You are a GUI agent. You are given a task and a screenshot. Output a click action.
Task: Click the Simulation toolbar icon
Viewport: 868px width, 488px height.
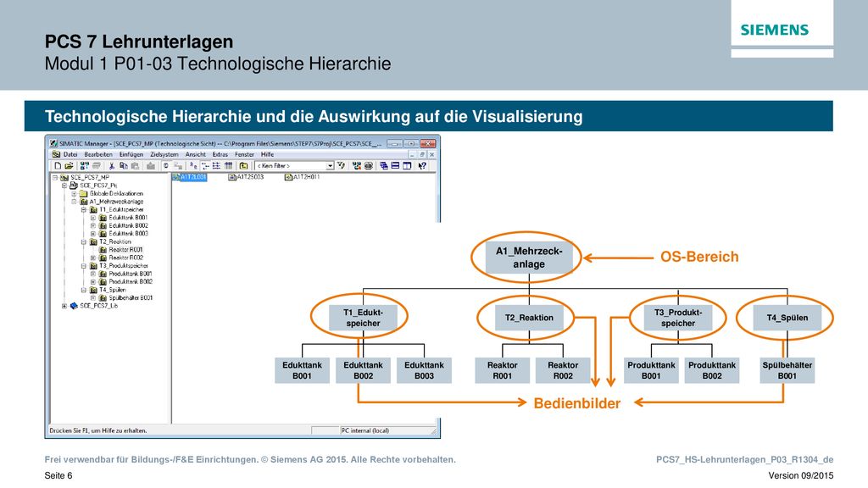[368, 165]
